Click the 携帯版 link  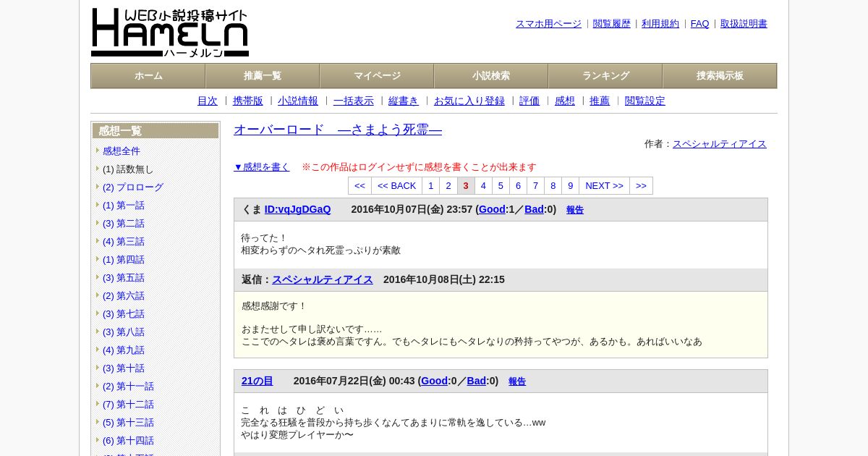pos(248,101)
